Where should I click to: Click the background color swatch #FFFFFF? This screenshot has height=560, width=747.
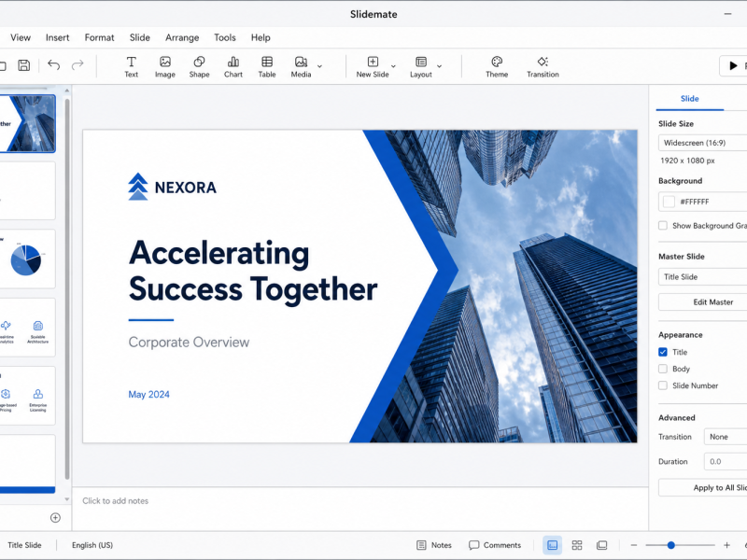pos(669,202)
